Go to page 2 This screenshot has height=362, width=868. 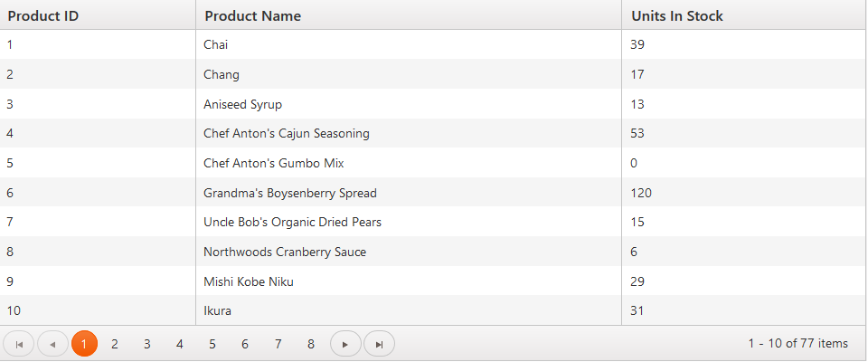pyautogui.click(x=115, y=344)
